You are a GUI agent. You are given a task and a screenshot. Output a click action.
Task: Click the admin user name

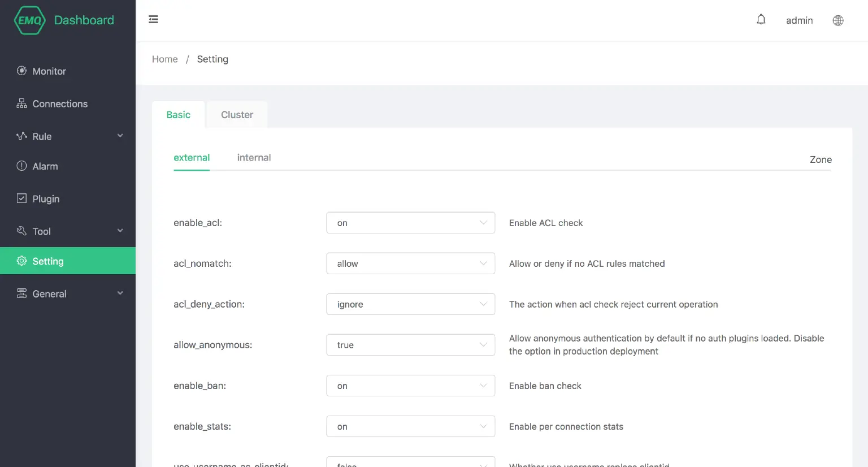pos(799,20)
